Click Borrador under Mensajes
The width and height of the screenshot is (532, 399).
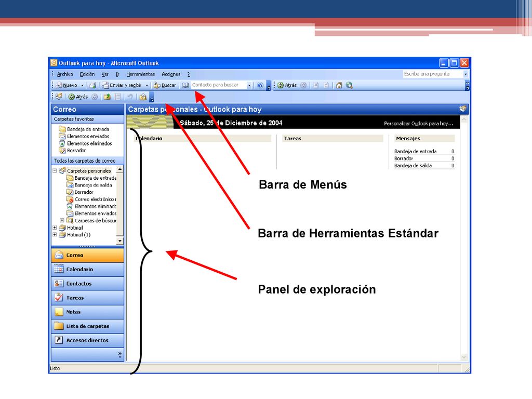pos(403,158)
